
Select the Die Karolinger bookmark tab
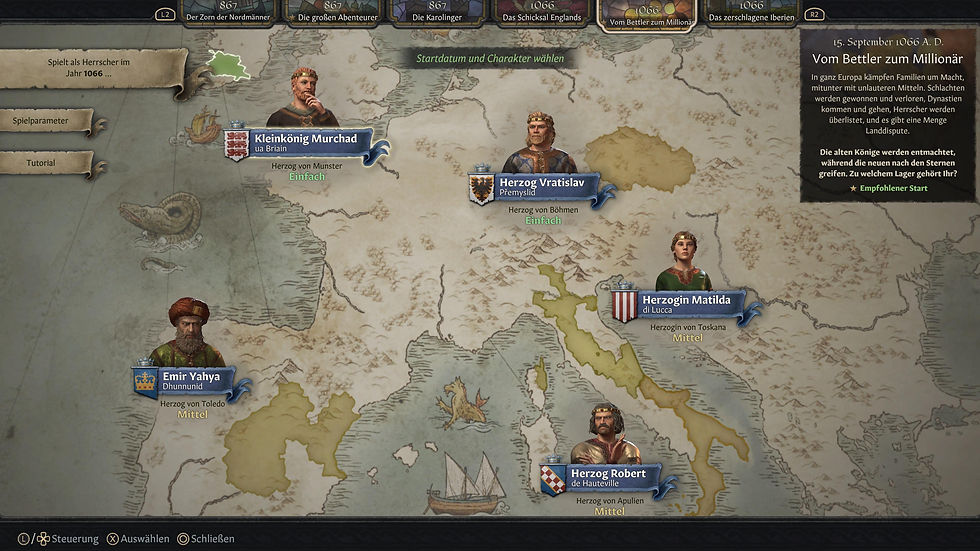pos(438,12)
